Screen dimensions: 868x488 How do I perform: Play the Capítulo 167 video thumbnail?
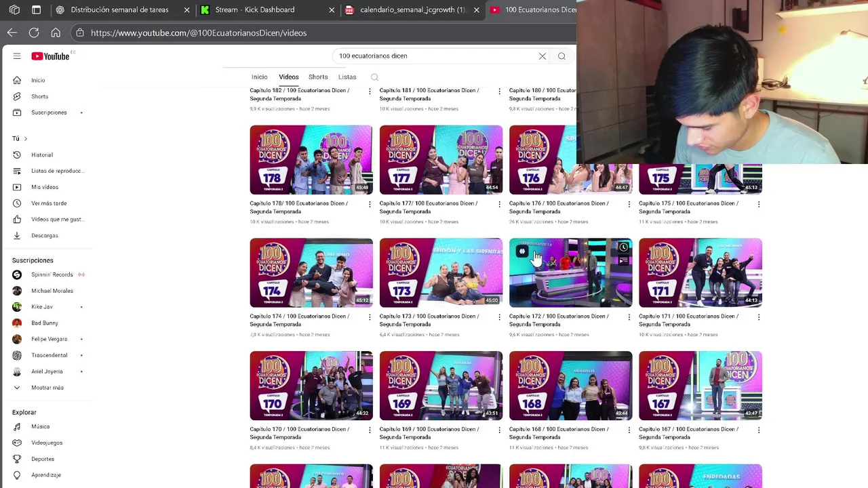click(701, 386)
